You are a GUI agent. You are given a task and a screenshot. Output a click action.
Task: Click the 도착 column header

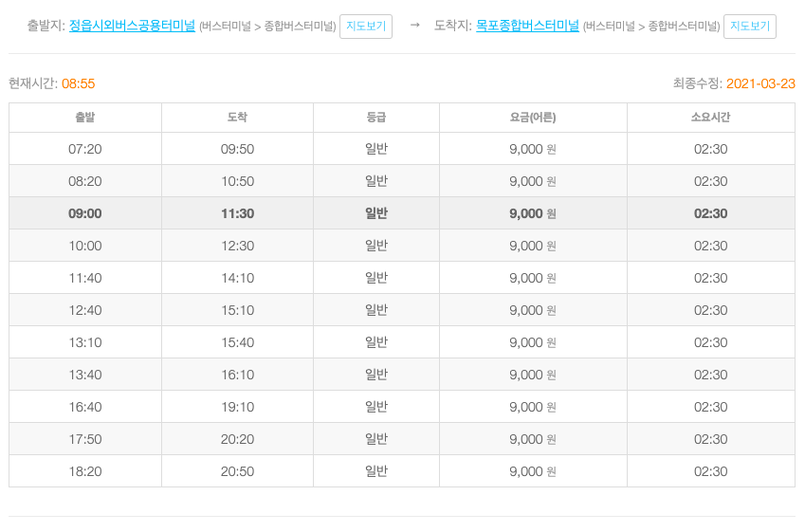click(x=238, y=118)
